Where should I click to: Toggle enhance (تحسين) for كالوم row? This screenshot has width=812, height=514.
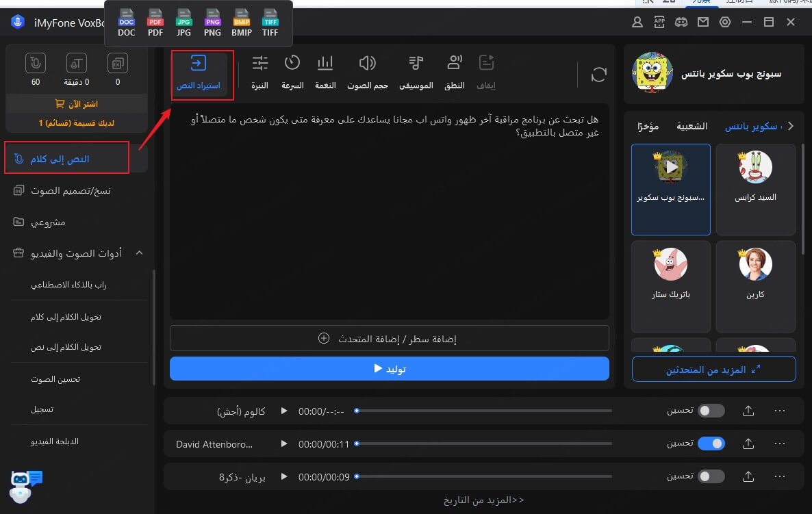711,411
